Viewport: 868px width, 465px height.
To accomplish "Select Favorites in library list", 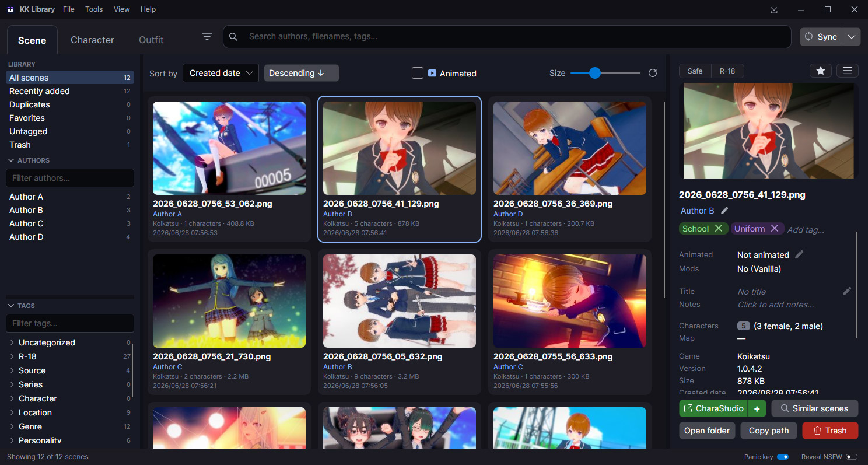I will pyautogui.click(x=70, y=118).
